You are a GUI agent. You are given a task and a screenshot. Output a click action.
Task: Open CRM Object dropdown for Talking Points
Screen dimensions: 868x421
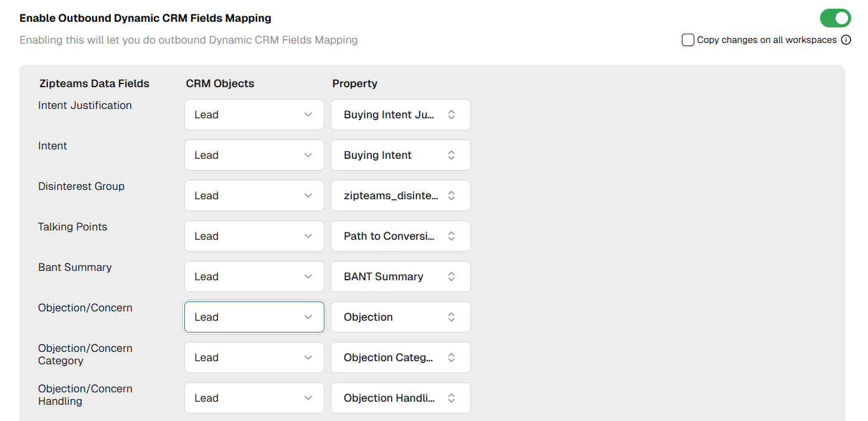pos(254,236)
